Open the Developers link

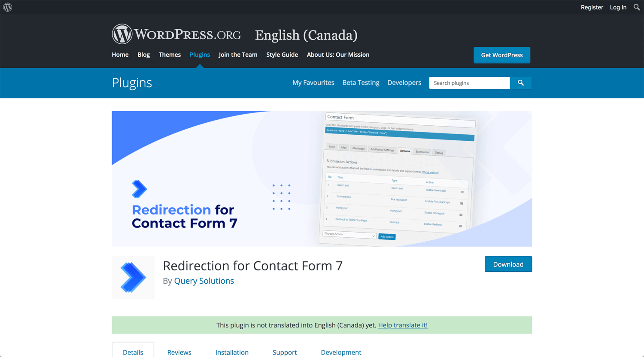pyautogui.click(x=404, y=83)
